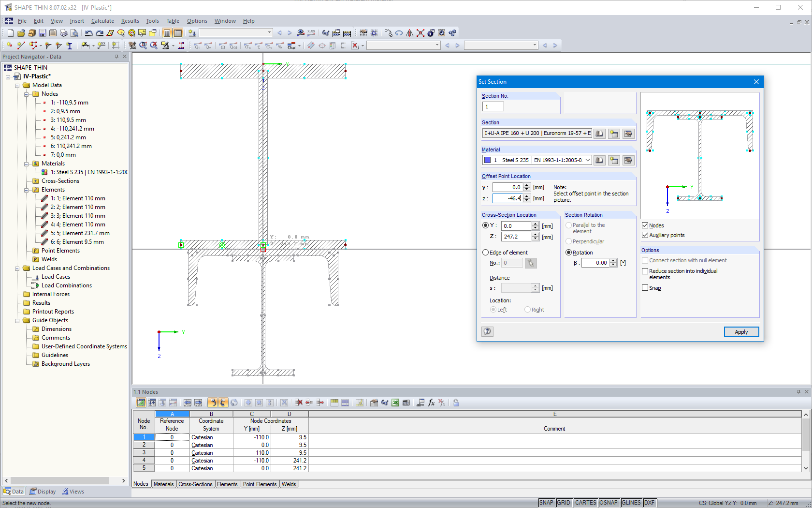Screen dimensions: 812x508
Task: Open the Material dropdown in Set Section
Action: [588, 160]
